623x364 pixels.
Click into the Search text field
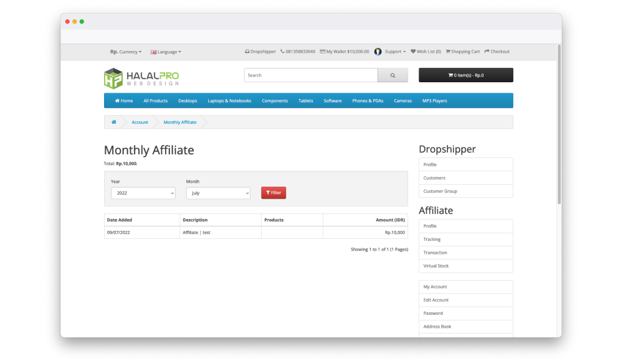[x=310, y=75]
